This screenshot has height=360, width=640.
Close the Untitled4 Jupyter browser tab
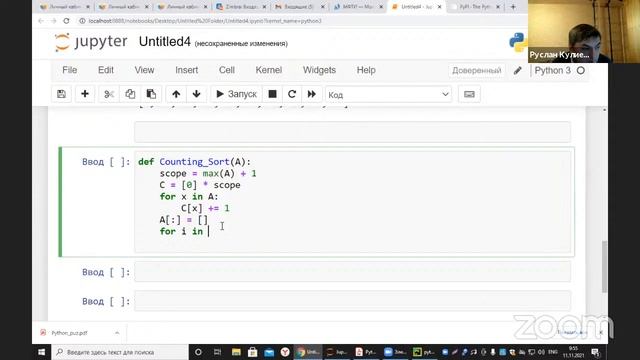440,7
